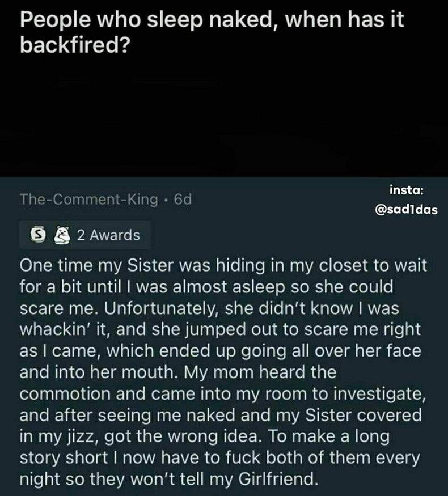Click the final word 'Girlfriend.' in the comment

pyautogui.click(x=278, y=479)
